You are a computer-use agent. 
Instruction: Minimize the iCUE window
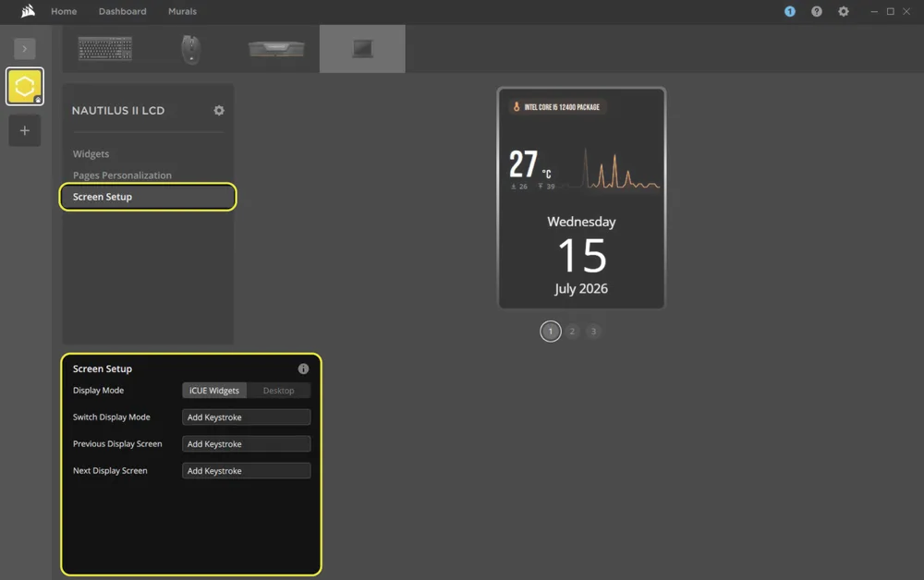[x=874, y=11]
